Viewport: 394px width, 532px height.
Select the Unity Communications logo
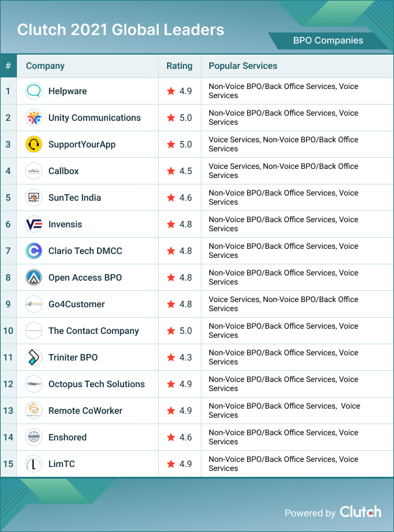pos(34,118)
